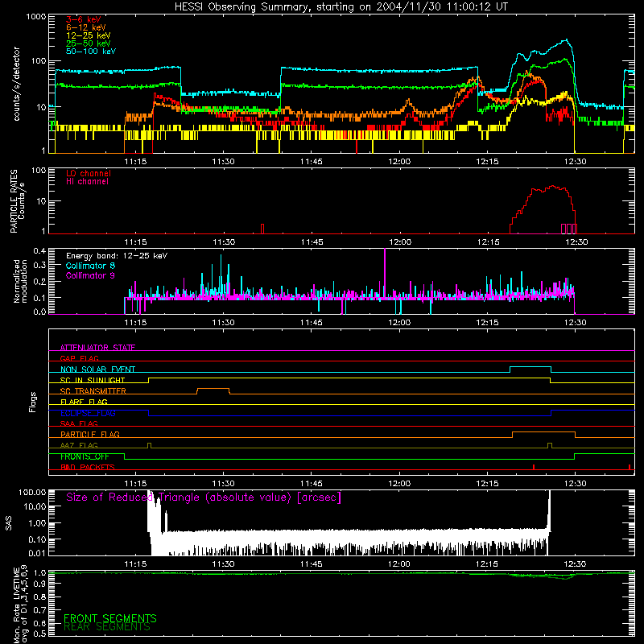
Task: Click 11:30 tick under the Flags plot
Action: coord(224,484)
